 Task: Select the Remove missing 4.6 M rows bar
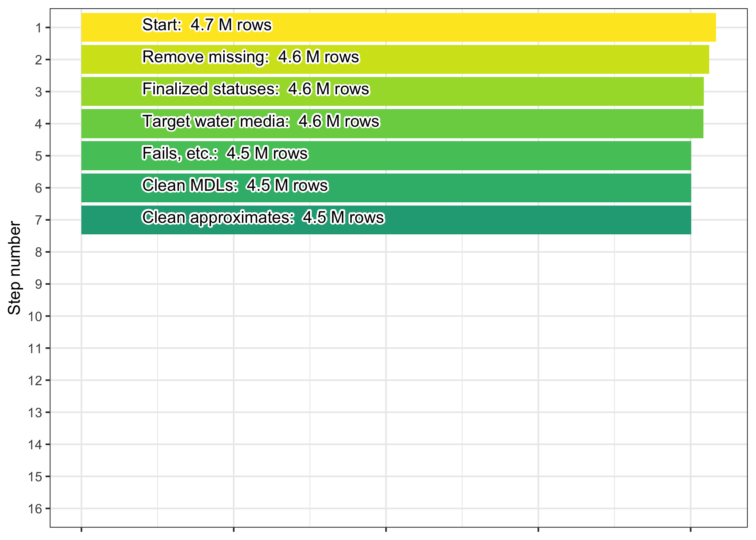pyautogui.click(x=395, y=59)
